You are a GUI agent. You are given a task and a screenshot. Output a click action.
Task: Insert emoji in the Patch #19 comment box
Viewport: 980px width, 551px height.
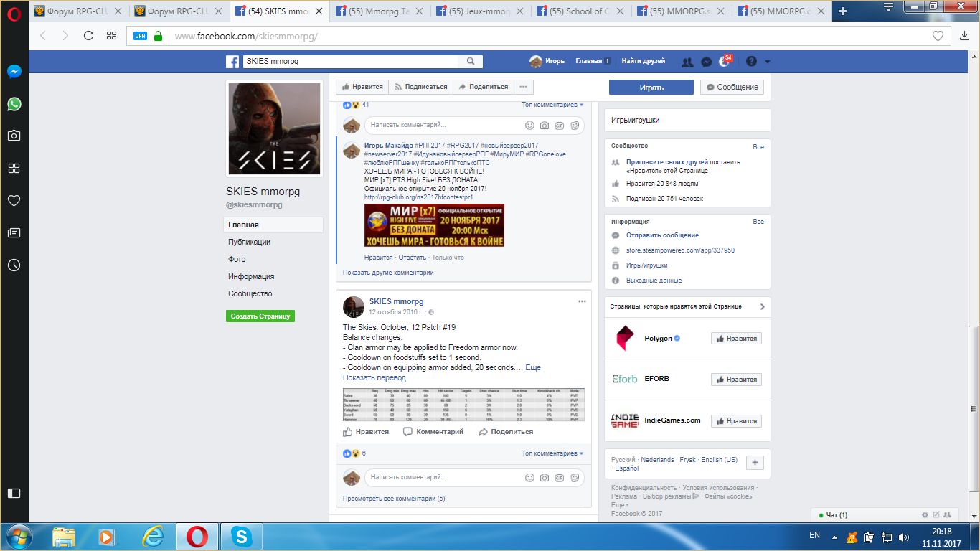coord(529,477)
